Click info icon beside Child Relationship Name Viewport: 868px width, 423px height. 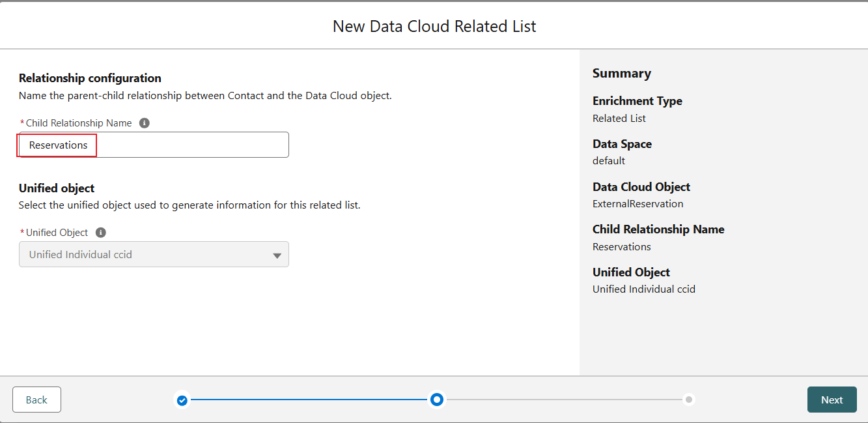145,123
